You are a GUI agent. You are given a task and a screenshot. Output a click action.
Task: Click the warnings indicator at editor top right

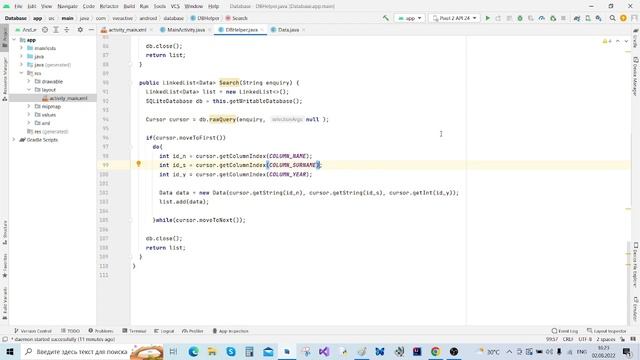coord(607,41)
